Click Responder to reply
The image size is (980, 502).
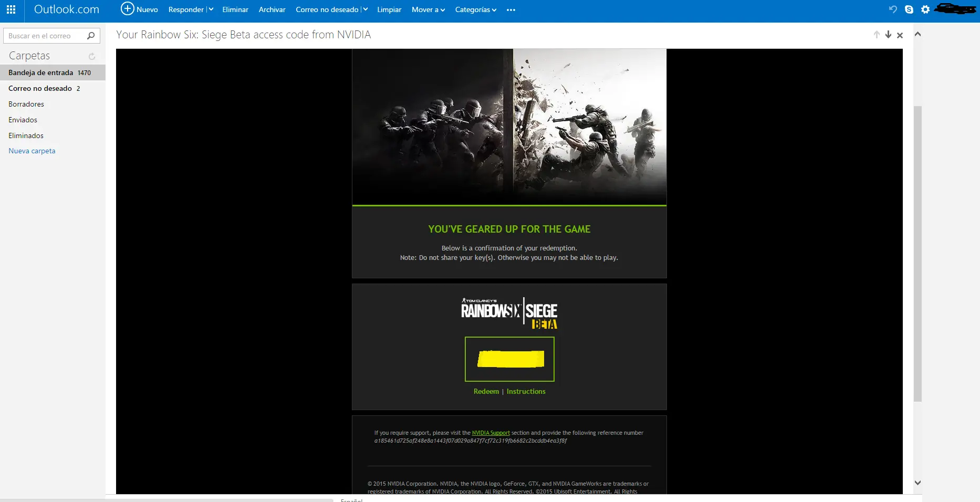(186, 9)
